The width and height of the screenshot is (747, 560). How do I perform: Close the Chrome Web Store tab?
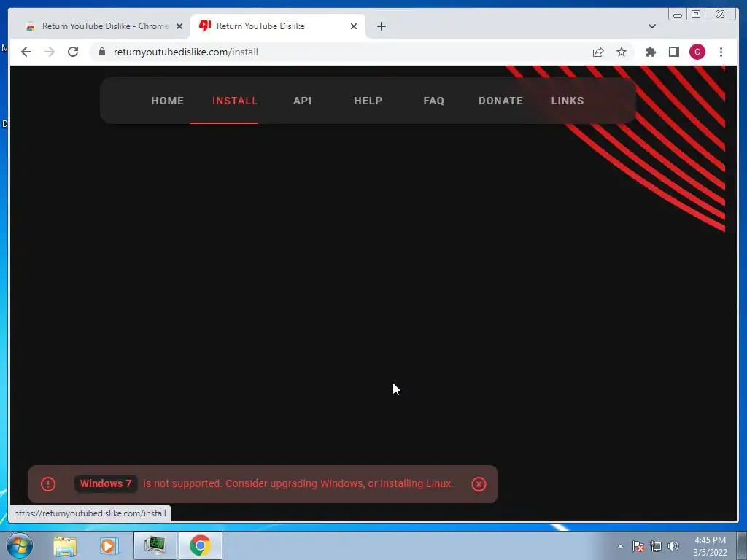[179, 26]
